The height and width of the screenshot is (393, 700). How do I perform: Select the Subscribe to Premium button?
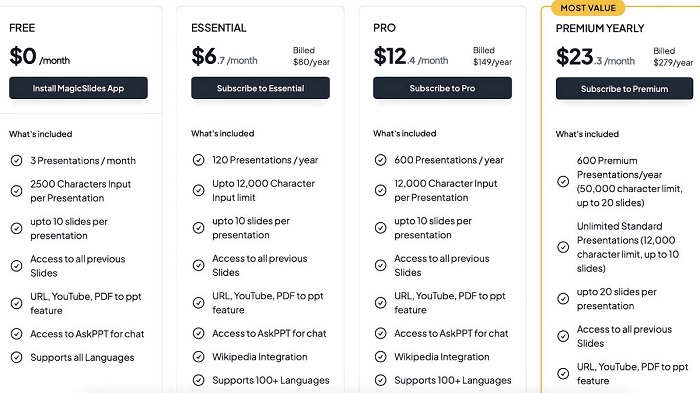(x=624, y=88)
